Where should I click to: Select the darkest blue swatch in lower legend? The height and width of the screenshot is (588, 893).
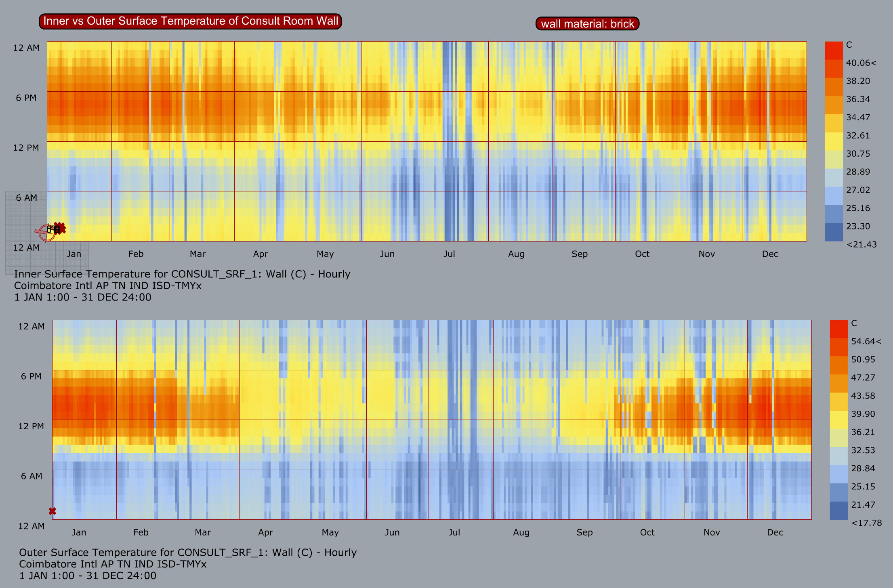click(x=838, y=510)
